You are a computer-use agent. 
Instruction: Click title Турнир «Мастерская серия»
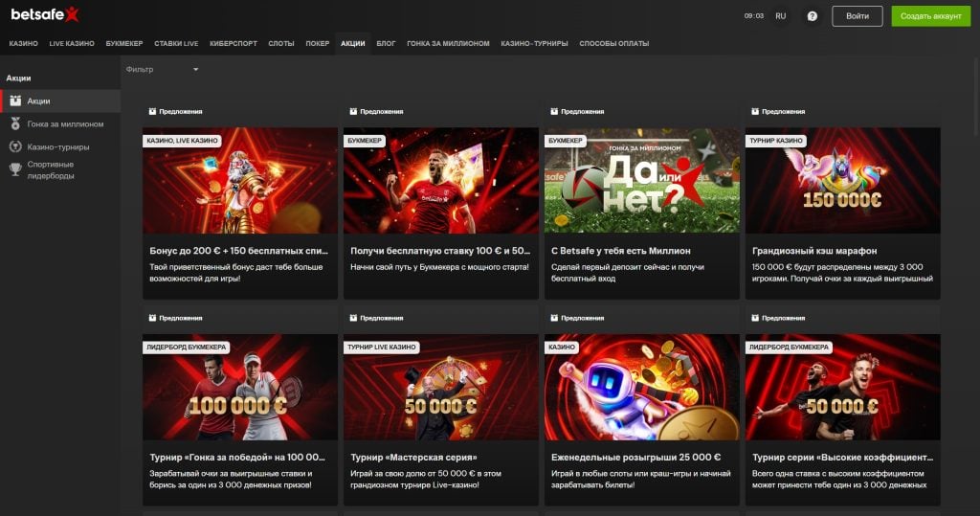pyautogui.click(x=413, y=458)
